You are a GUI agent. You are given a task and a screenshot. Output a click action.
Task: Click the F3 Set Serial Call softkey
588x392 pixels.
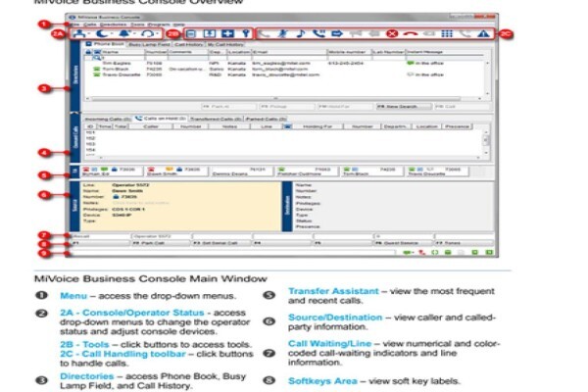221,243
